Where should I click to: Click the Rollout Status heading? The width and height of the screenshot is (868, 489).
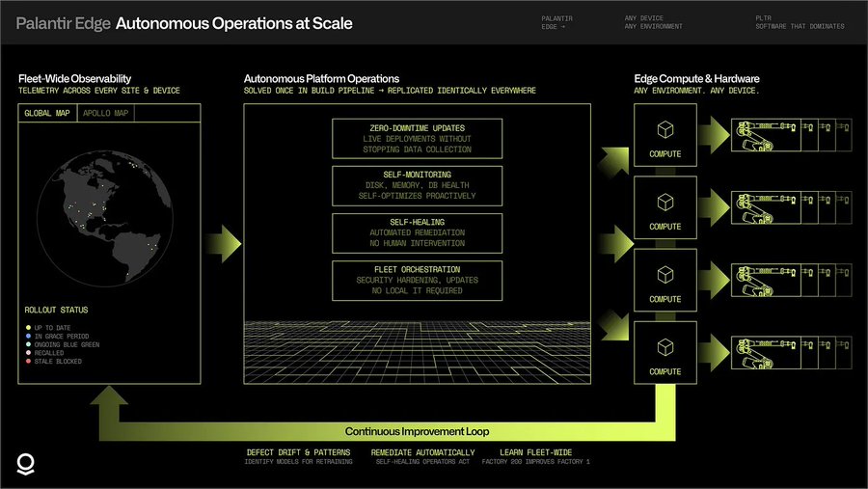click(56, 311)
